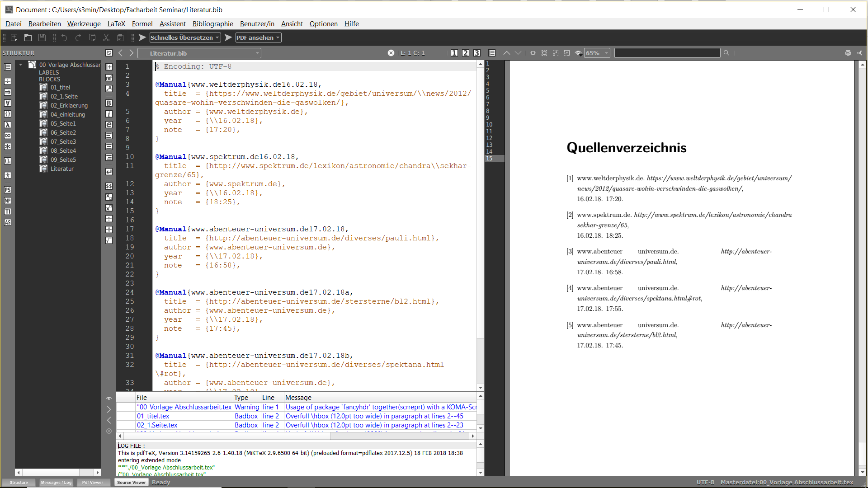Open the Datei menu
Viewport: 868px width, 488px height.
point(14,24)
